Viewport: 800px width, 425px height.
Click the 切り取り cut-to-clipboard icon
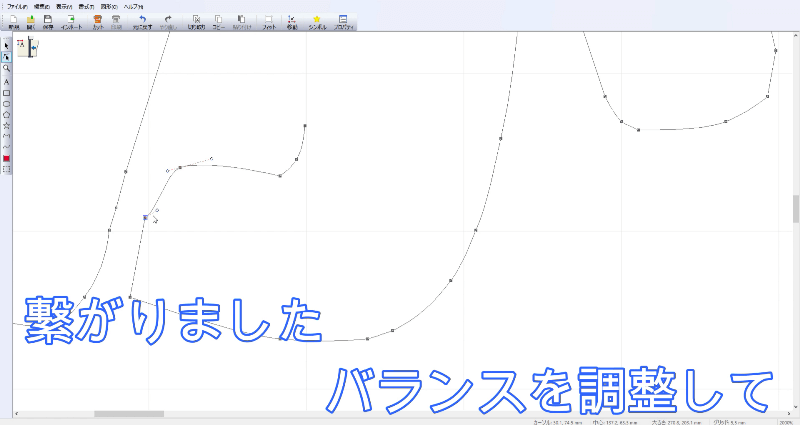pyautogui.click(x=196, y=22)
